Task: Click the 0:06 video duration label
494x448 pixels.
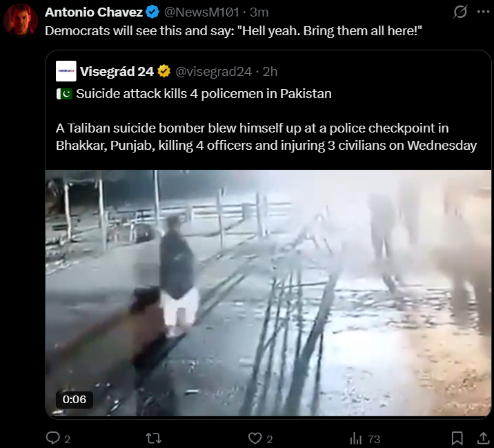Action: tap(75, 400)
